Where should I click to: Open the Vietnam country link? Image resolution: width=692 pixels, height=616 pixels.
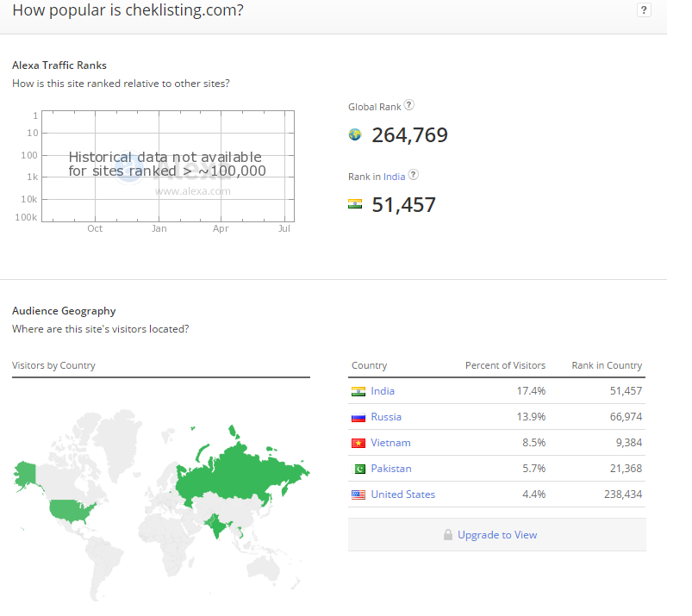point(390,443)
